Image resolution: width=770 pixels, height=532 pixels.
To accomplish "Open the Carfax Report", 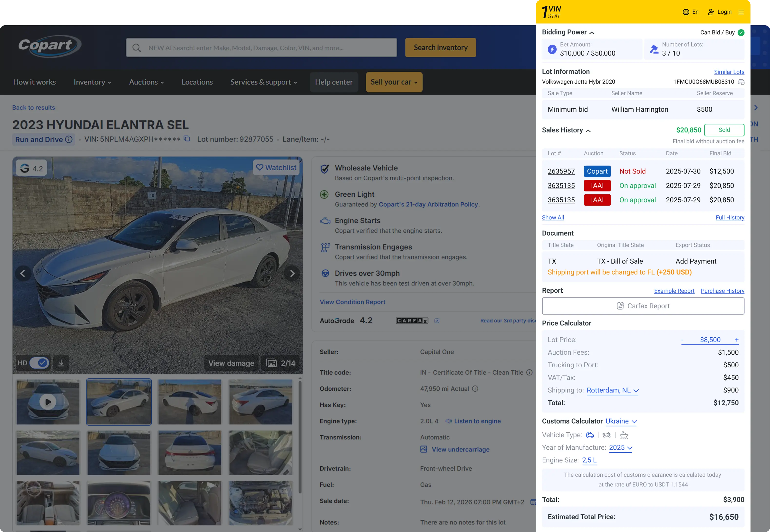I will click(643, 306).
